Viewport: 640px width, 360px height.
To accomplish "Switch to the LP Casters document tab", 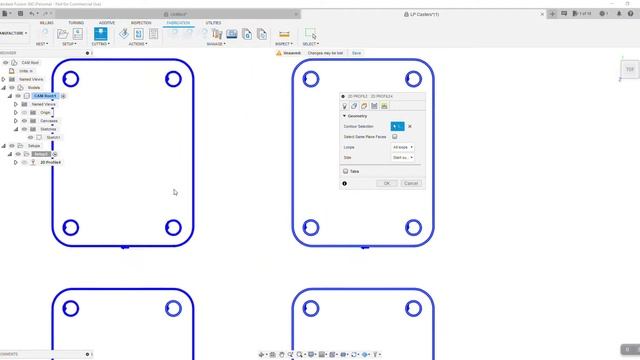I will click(x=422, y=14).
